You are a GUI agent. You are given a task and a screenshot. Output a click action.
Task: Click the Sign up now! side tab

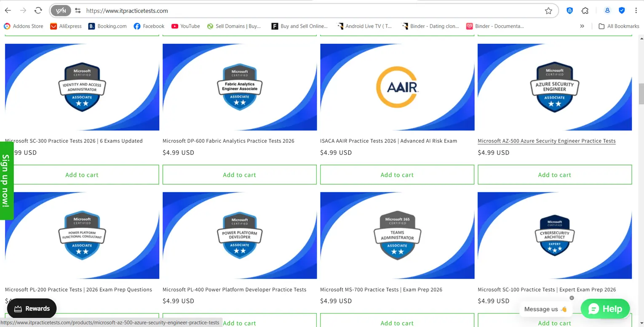coord(6,181)
